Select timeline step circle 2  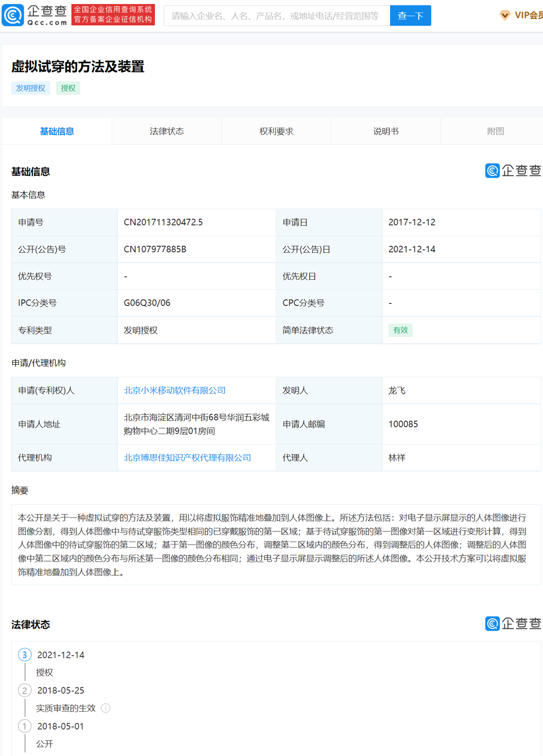pos(25,690)
